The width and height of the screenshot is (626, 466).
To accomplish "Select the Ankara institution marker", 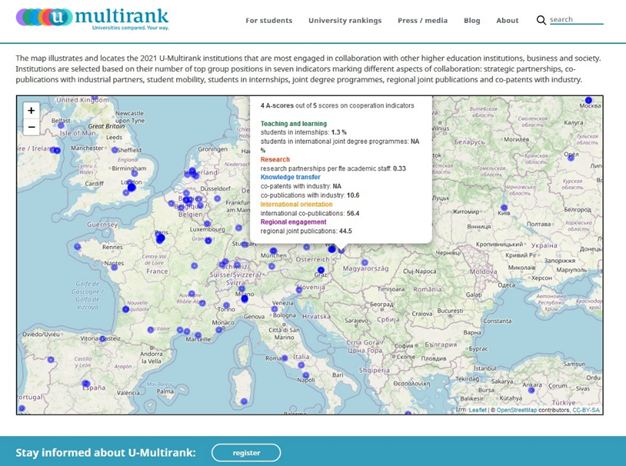I will pyautogui.click(x=531, y=390).
